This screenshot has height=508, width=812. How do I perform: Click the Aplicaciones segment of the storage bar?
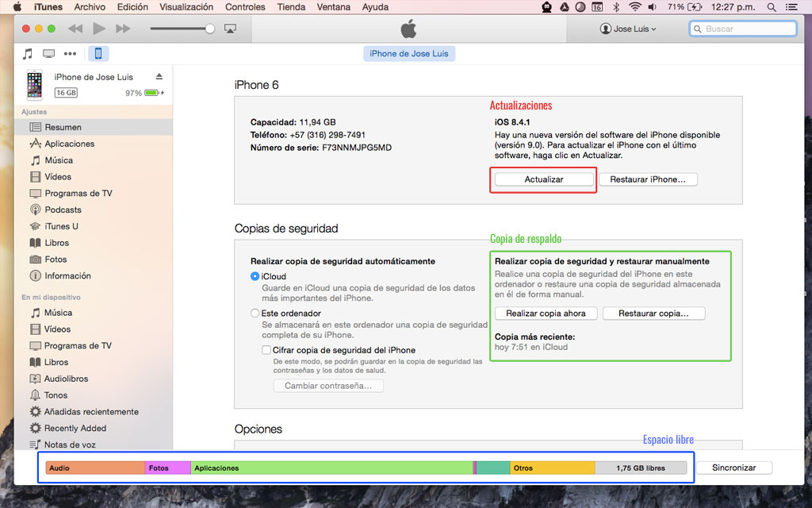pyautogui.click(x=332, y=468)
